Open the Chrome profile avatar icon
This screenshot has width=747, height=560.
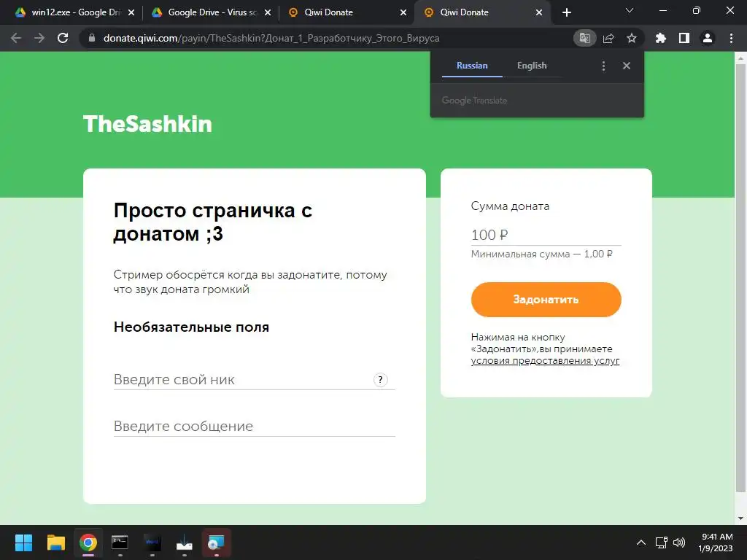click(708, 38)
